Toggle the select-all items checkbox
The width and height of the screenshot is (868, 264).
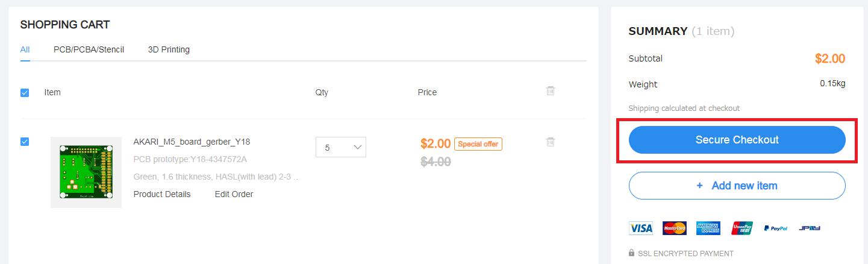click(25, 93)
